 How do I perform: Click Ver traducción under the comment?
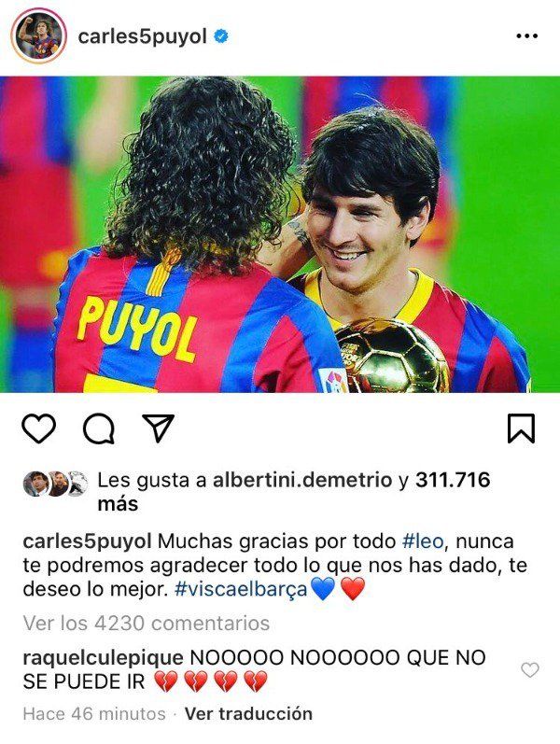(x=248, y=713)
